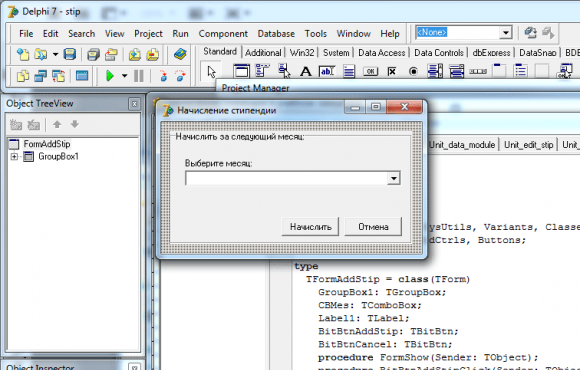Open the month selection combo box
This screenshot has width=580, height=370.
pyautogui.click(x=394, y=178)
